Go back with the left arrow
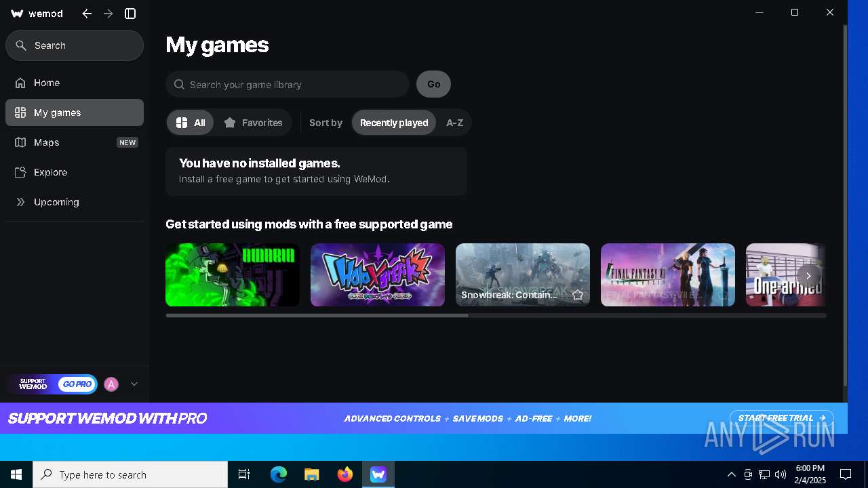Image resolution: width=868 pixels, height=488 pixels. [87, 14]
